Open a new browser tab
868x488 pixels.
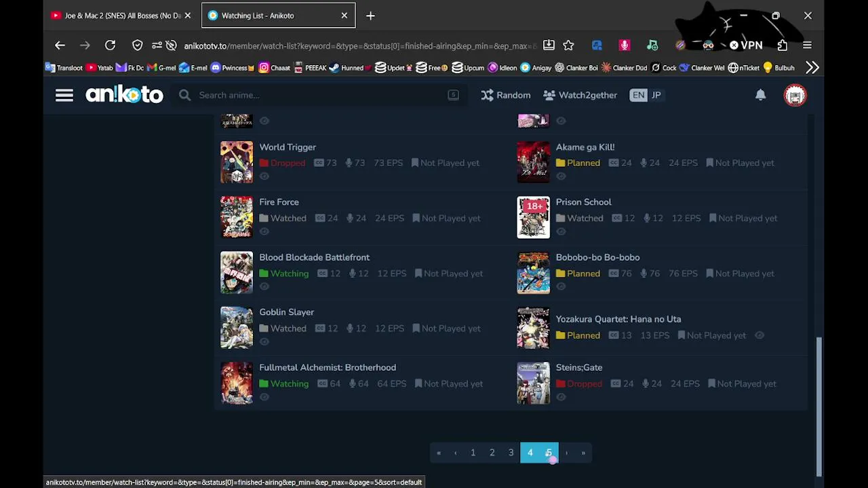[x=370, y=16]
